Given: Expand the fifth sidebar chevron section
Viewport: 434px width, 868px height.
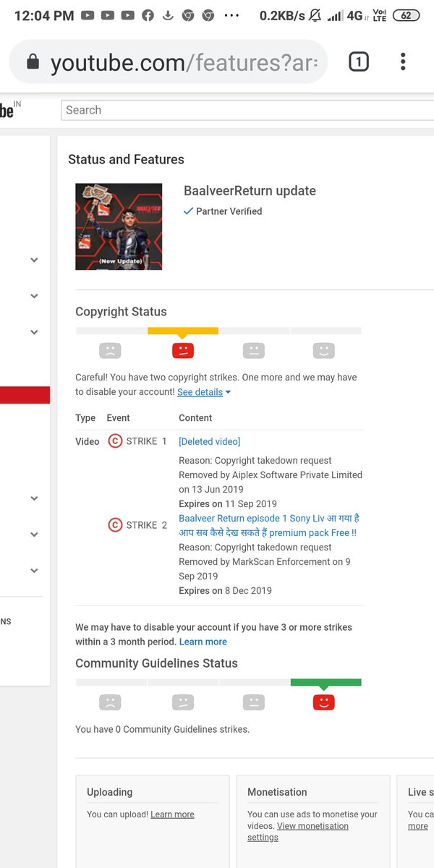Looking at the screenshot, I should pos(34,535).
